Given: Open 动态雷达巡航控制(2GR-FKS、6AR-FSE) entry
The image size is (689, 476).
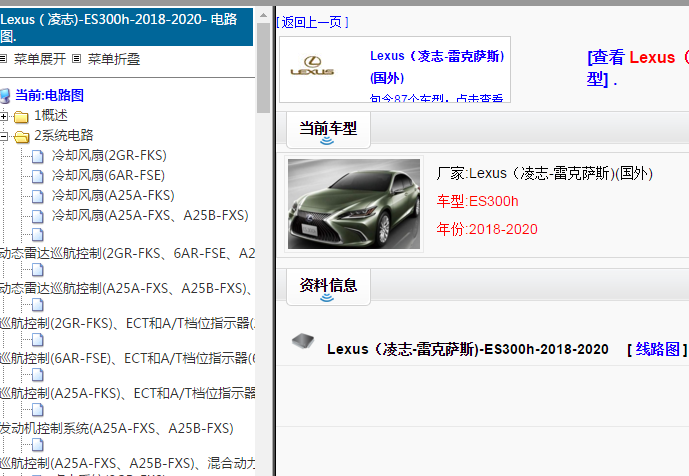Looking at the screenshot, I should coord(127,253).
